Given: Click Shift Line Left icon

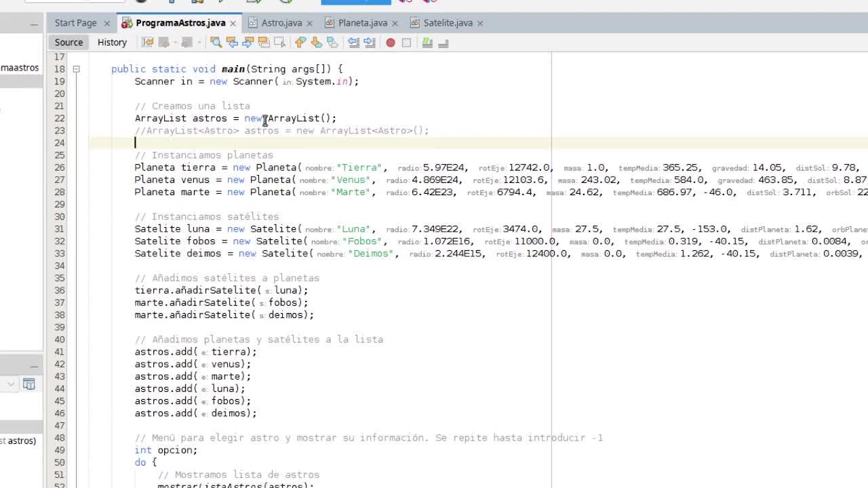Looking at the screenshot, I should [353, 43].
